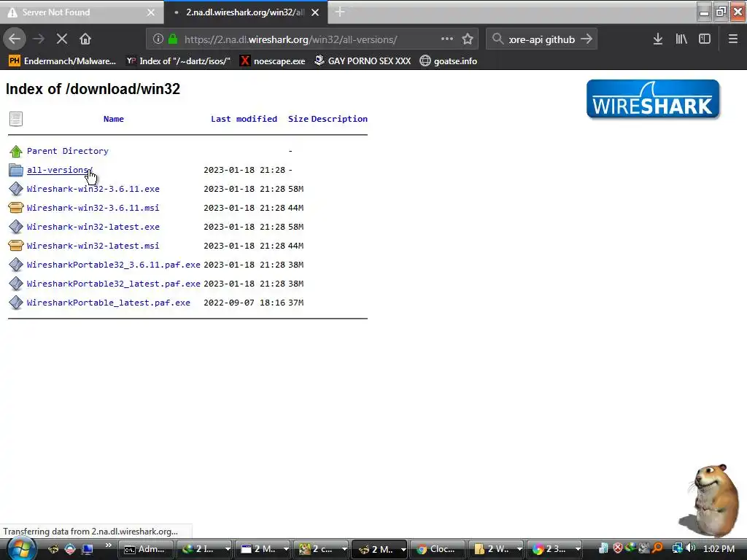Open page actions three-dot menu
This screenshot has width=747, height=560.
click(x=447, y=39)
